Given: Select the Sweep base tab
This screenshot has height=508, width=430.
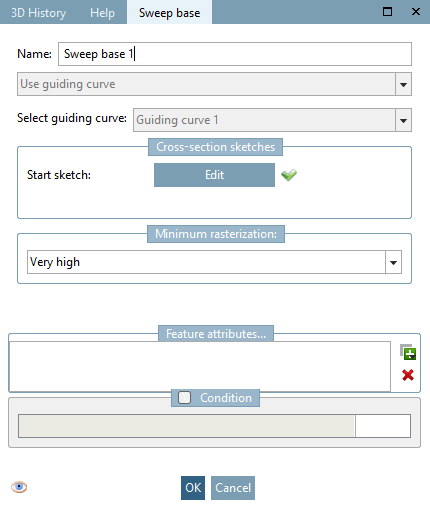Looking at the screenshot, I should [169, 13].
